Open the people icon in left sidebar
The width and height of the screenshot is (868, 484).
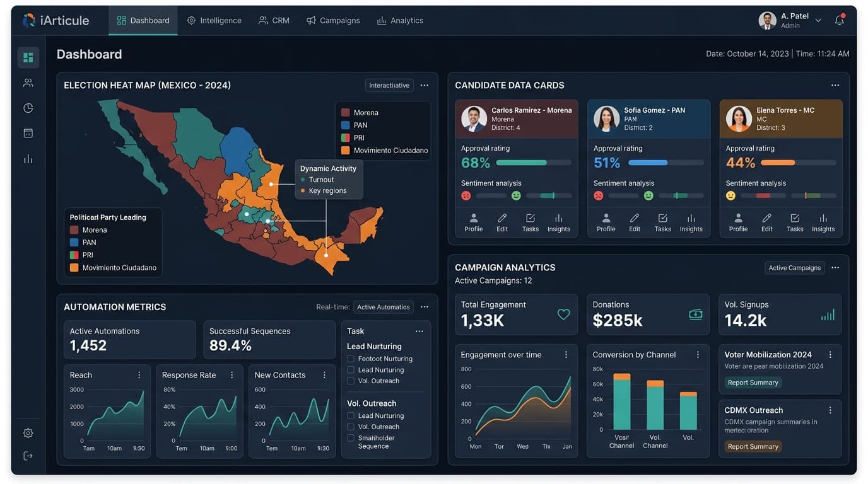28,83
